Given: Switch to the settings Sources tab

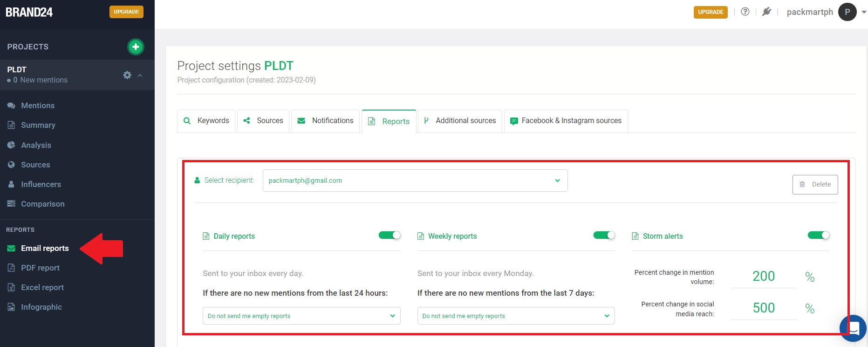Looking at the screenshot, I should pos(263,121).
